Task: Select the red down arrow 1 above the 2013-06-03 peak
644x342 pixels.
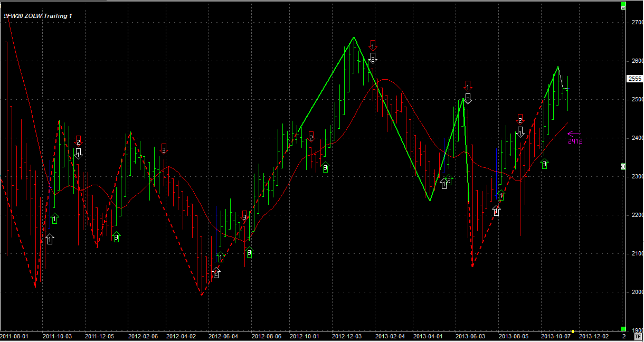Action: [468, 85]
